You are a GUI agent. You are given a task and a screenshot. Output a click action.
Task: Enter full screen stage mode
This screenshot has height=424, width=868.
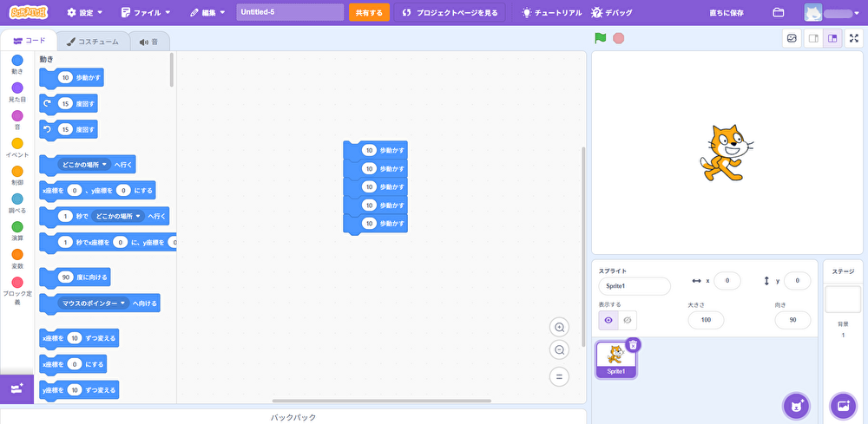coord(853,39)
